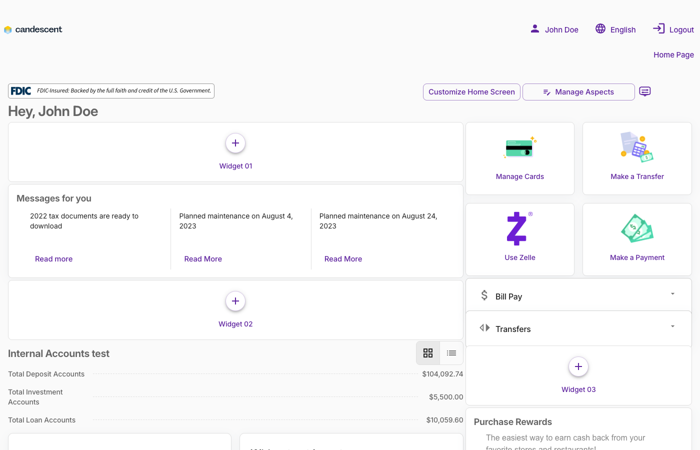Click the Widget 02 label
Image resolution: width=700 pixels, height=450 pixels.
235,324
